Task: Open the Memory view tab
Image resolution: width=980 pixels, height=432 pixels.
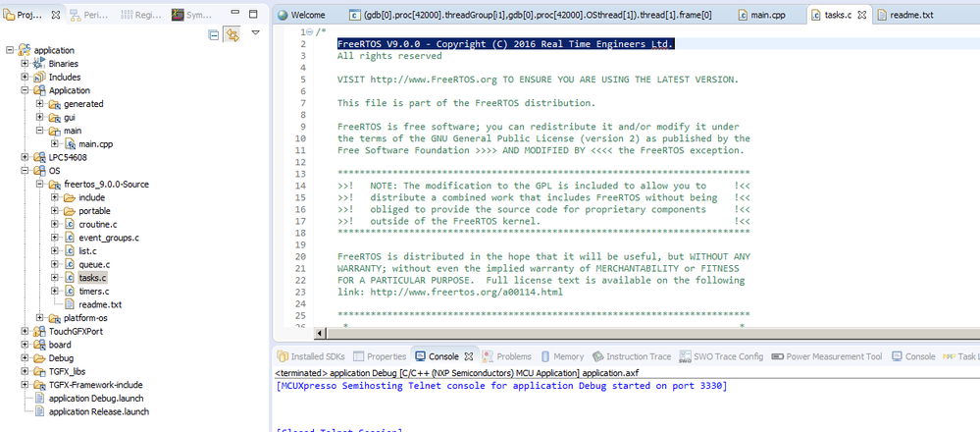Action: [x=562, y=356]
